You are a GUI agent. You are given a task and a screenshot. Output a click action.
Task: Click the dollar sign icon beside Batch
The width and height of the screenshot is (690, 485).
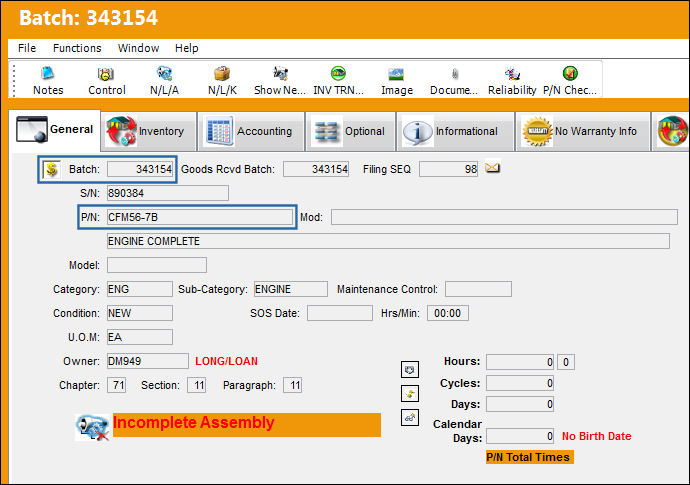click(51, 169)
